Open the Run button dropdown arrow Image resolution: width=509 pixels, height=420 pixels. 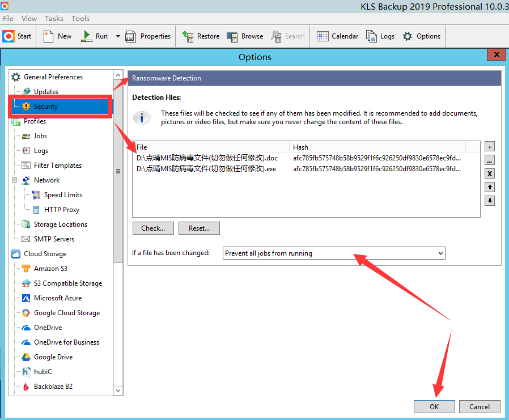[x=118, y=36]
